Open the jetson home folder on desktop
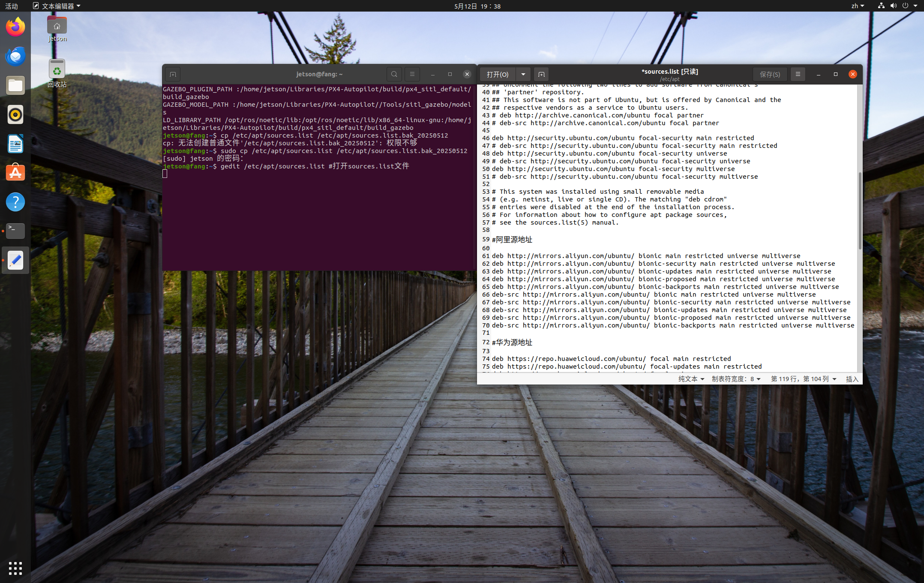The image size is (924, 583). (57, 29)
